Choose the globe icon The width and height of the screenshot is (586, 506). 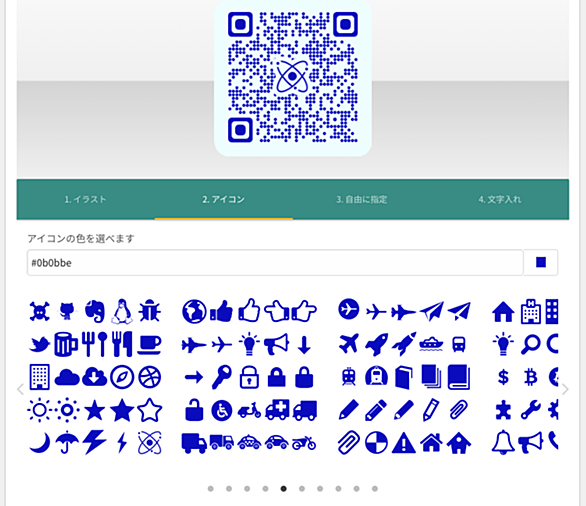(x=194, y=311)
